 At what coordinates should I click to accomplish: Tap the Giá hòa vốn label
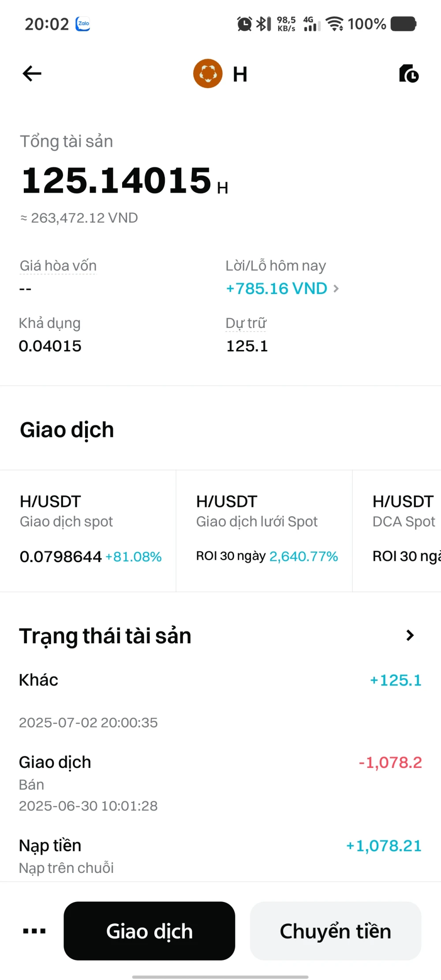(58, 266)
